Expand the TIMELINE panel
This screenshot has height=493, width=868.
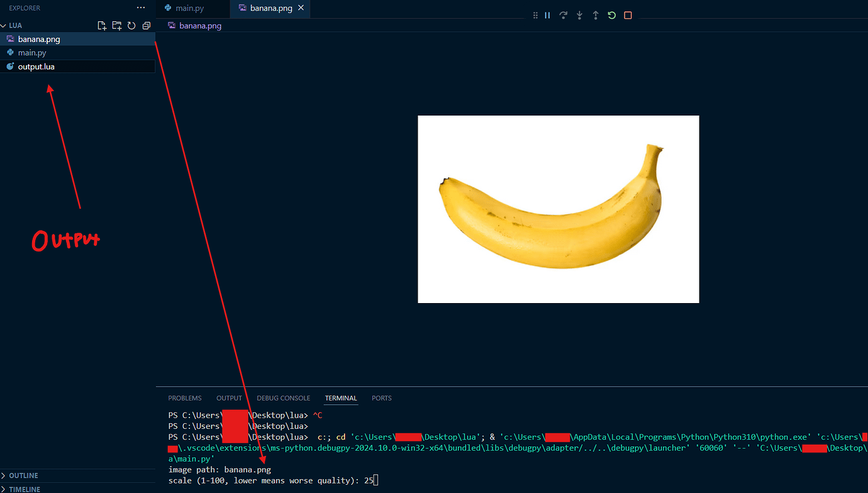[x=24, y=489]
